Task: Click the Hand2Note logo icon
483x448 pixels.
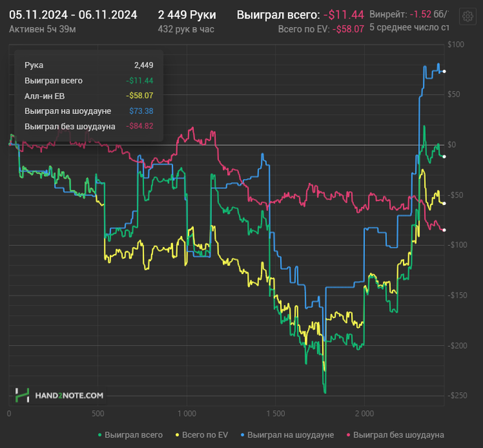Action: click(x=23, y=396)
